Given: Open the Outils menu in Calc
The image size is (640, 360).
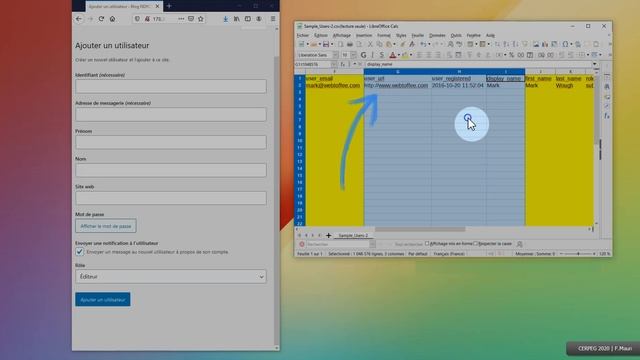Looking at the screenshot, I should click(x=456, y=36).
